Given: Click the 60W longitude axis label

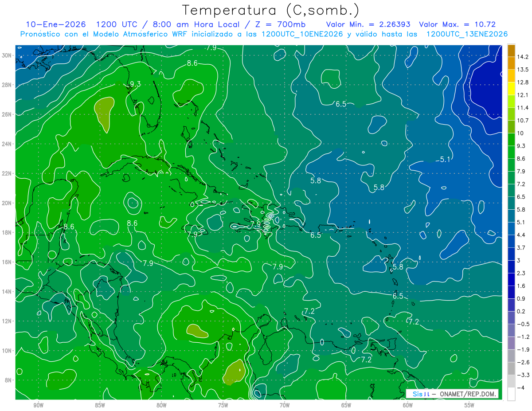Looking at the screenshot, I should (408, 405).
